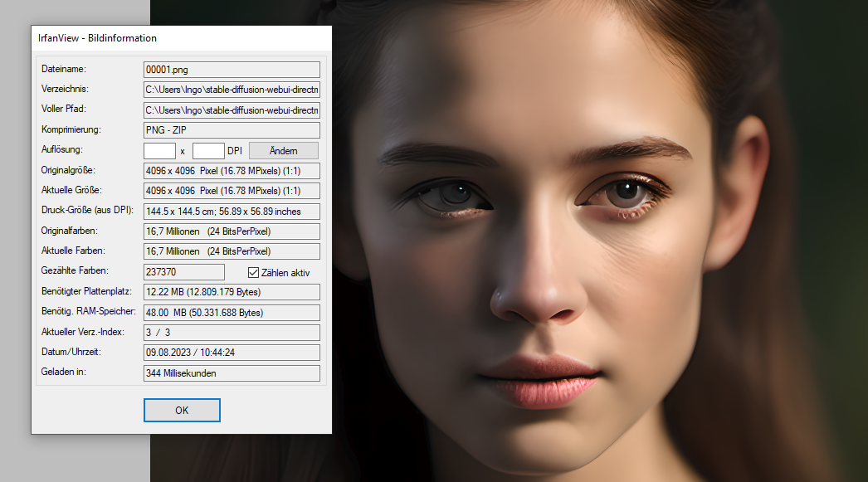Click the Ändern button next to DPI
The width and height of the screenshot is (868, 482).
coord(283,150)
